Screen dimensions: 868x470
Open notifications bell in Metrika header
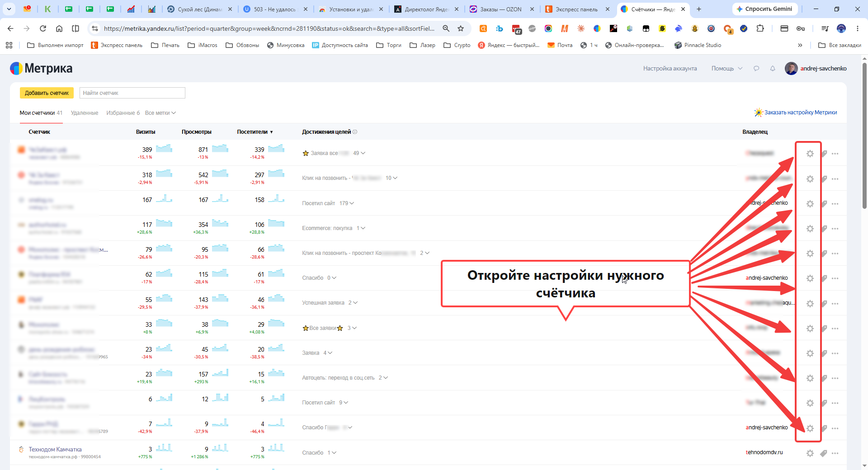(773, 69)
